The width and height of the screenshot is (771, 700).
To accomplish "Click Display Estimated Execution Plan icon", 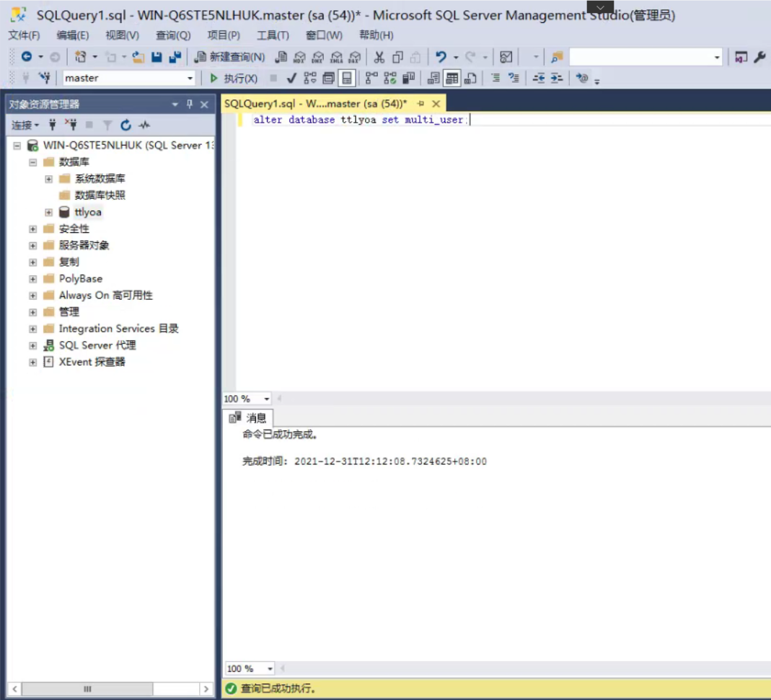I will 310,78.
